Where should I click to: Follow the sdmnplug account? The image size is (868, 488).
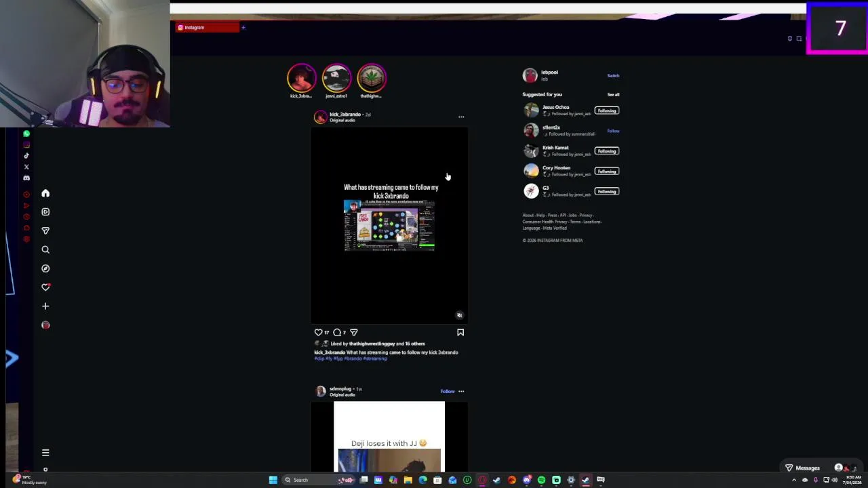[448, 391]
